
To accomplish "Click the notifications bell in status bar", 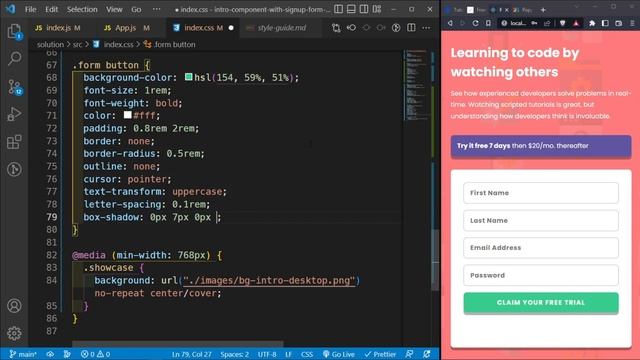I will (427, 354).
